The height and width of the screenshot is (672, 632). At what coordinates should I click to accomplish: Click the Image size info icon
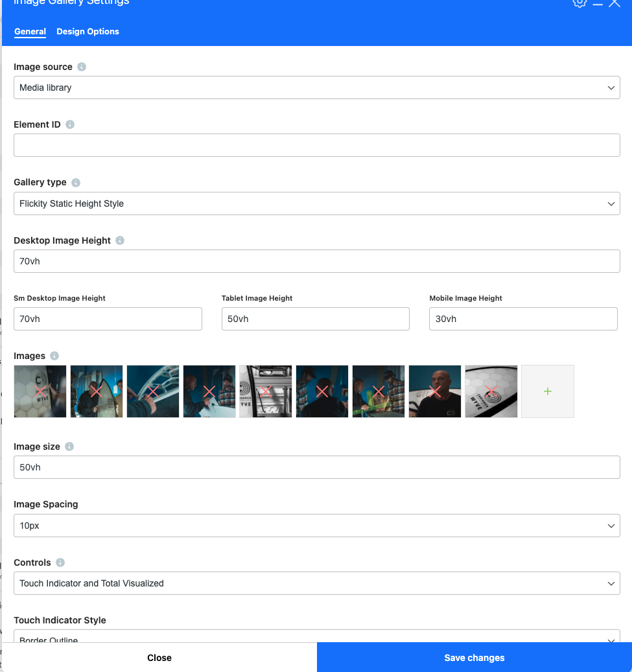tap(69, 446)
